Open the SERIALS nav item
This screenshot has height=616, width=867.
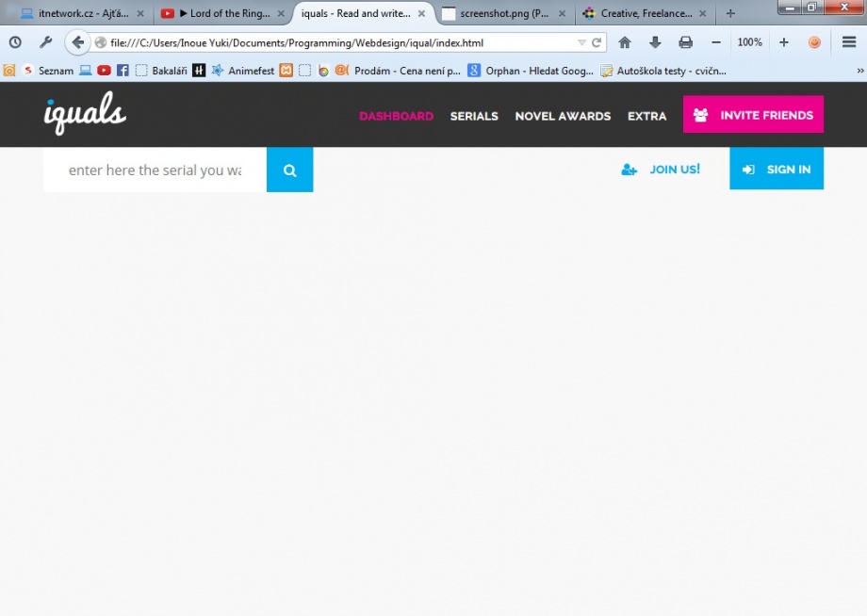tap(474, 116)
